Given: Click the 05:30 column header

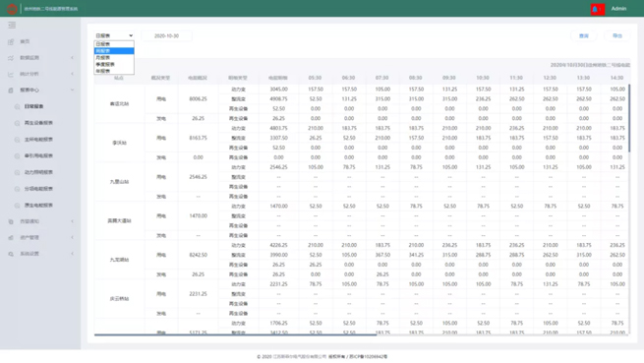Looking at the screenshot, I should (315, 78).
